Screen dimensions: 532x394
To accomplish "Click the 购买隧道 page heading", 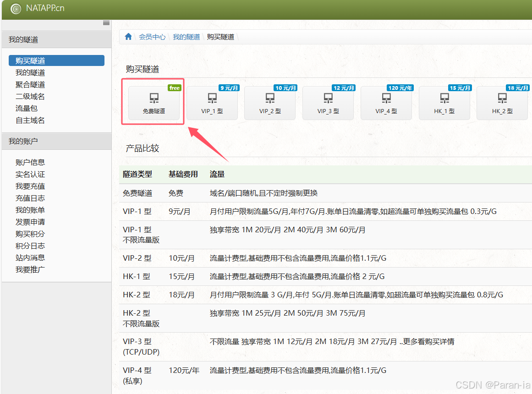I will (143, 69).
